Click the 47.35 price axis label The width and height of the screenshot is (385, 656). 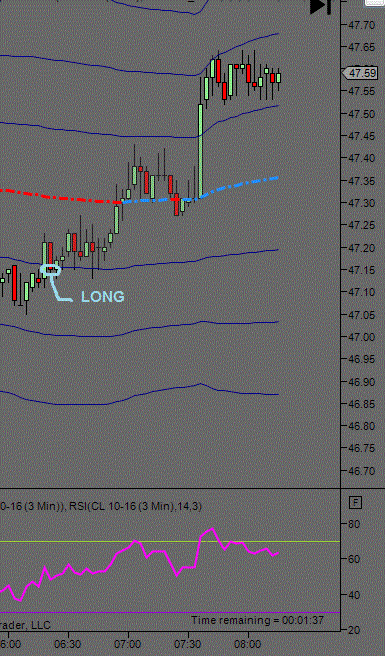click(361, 181)
